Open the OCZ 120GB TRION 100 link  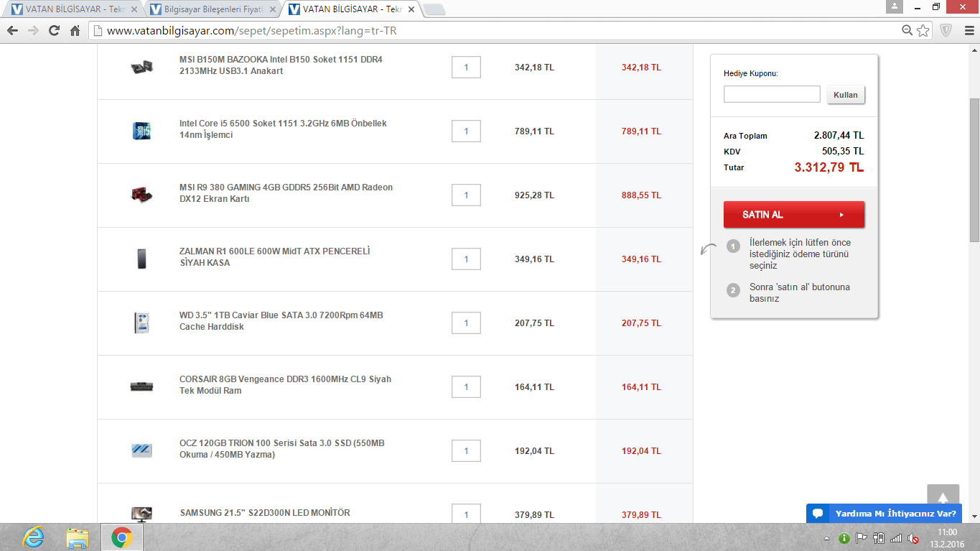pos(282,449)
